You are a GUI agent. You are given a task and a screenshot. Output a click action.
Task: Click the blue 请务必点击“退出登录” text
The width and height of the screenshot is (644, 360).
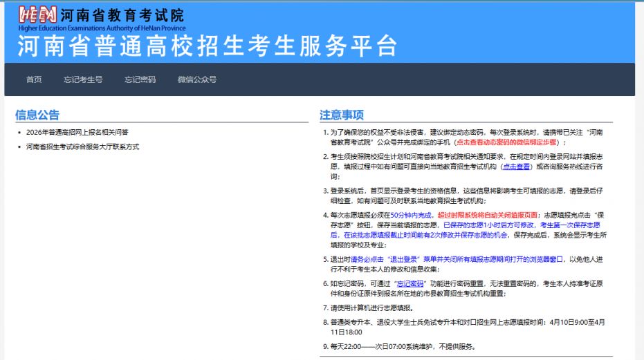(385, 259)
